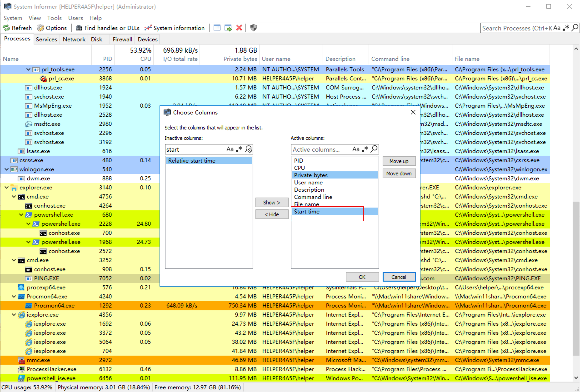Toggle case-sensitive Aa in the inactive columns search
The width and height of the screenshot is (580, 392).
point(230,149)
